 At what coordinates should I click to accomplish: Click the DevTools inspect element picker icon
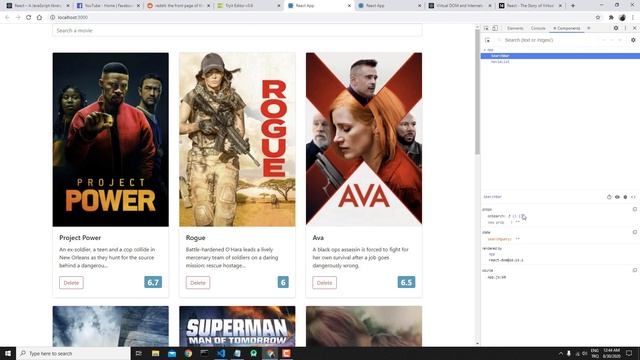486,28
